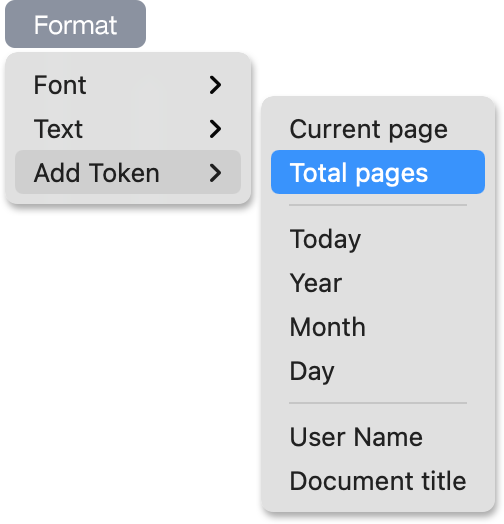This screenshot has width=504, height=524.
Task: Add the Day token
Action: tap(378, 370)
